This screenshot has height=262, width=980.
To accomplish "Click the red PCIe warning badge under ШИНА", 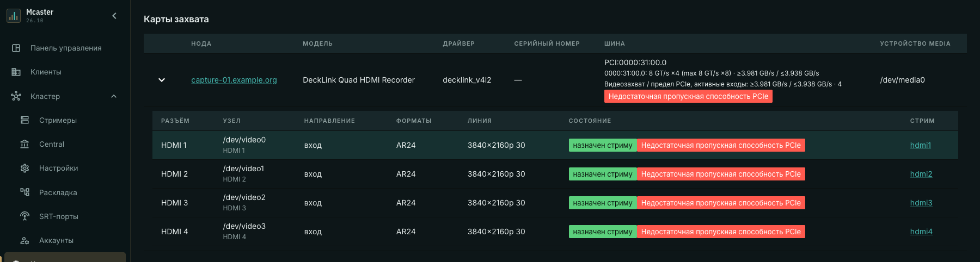I will (688, 96).
